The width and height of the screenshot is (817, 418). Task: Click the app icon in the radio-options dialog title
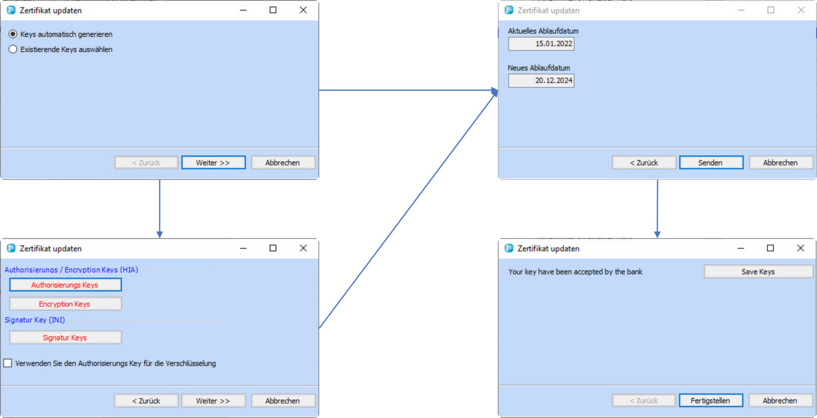pos(11,10)
